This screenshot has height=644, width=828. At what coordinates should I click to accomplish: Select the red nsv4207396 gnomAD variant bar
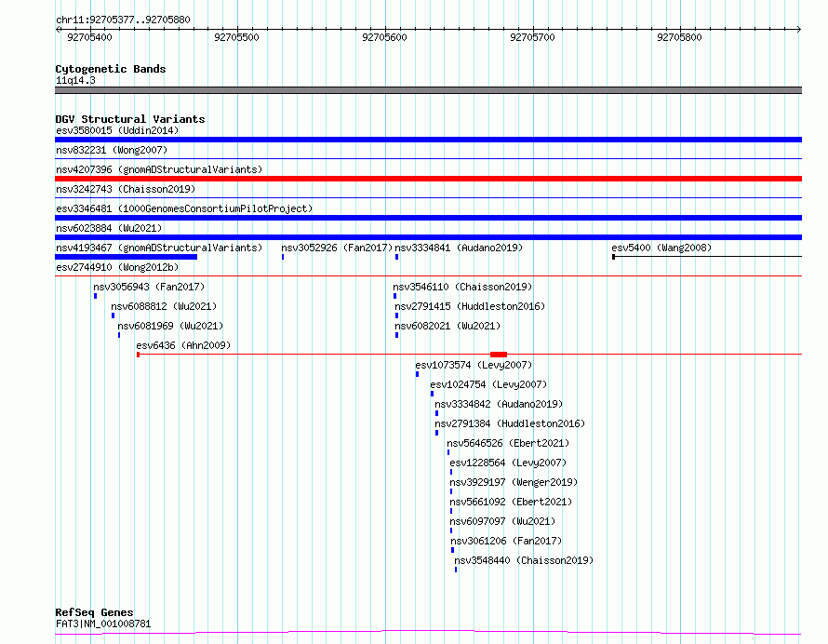[428, 179]
